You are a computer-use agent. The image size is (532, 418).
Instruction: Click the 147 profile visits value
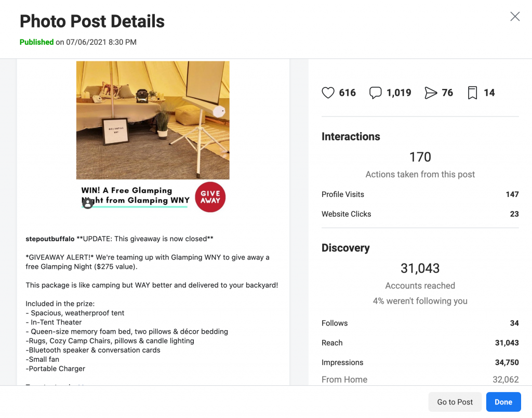(x=512, y=194)
